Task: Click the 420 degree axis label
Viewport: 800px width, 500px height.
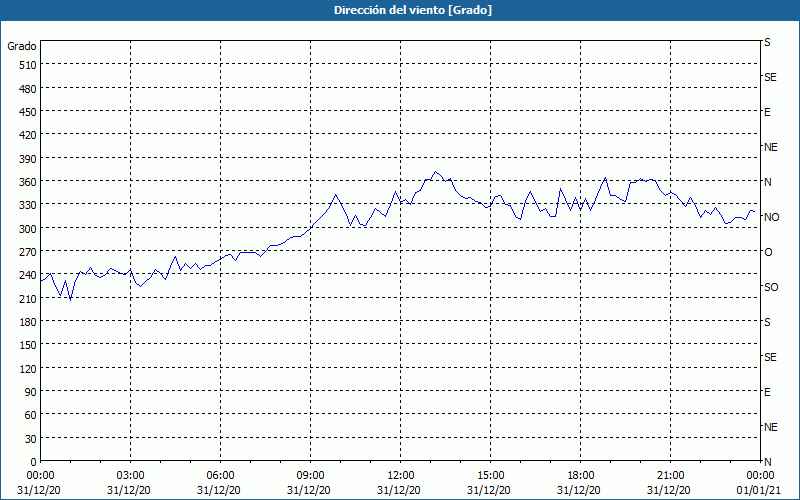Action: [x=29, y=135]
